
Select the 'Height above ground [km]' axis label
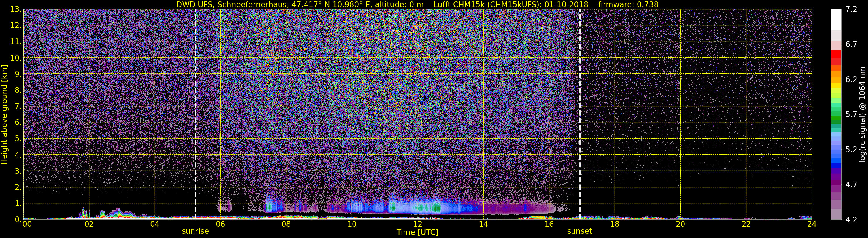click(x=4, y=114)
